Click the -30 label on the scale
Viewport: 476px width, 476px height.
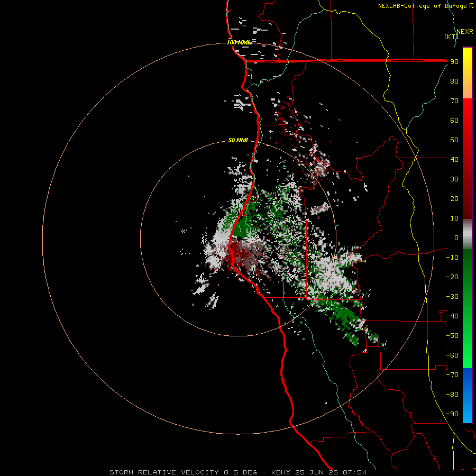[x=452, y=297]
